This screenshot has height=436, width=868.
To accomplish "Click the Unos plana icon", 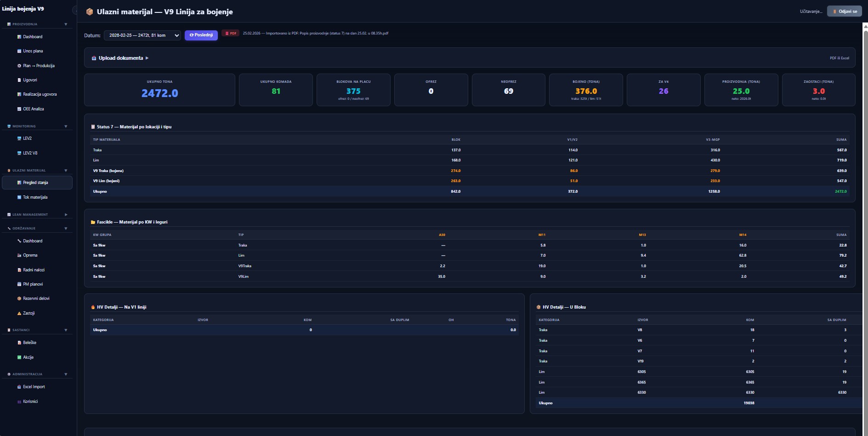I will click(19, 51).
